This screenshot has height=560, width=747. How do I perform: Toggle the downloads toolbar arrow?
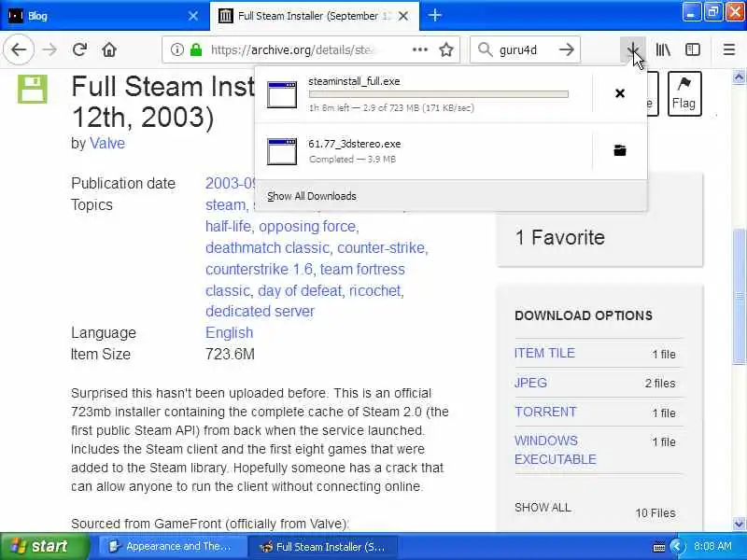click(x=633, y=49)
